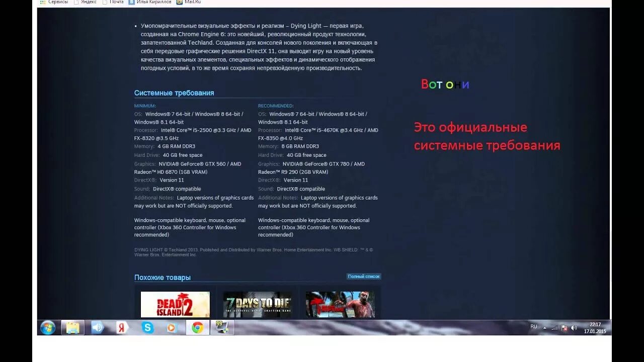Open network signal icon in system tray
This screenshot has width=644, height=362.
pos(554,328)
